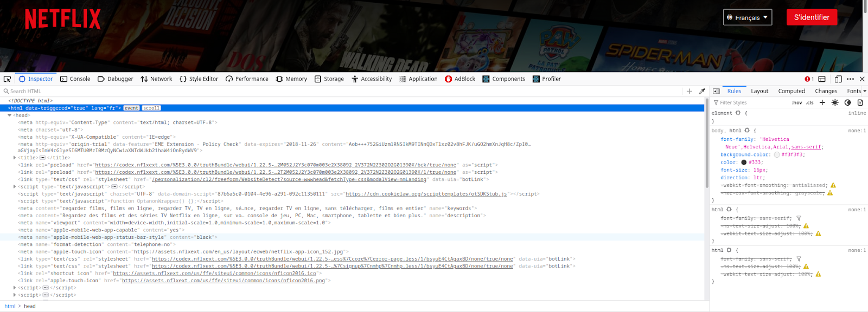Screen dimensions: 868x312
Task: Select the meta viewport node
Action: pos(174,223)
